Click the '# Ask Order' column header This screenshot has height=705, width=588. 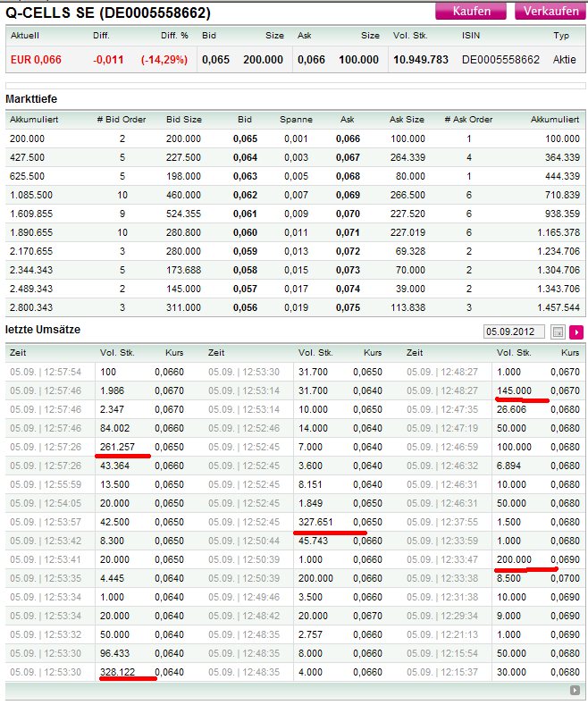pos(468,119)
